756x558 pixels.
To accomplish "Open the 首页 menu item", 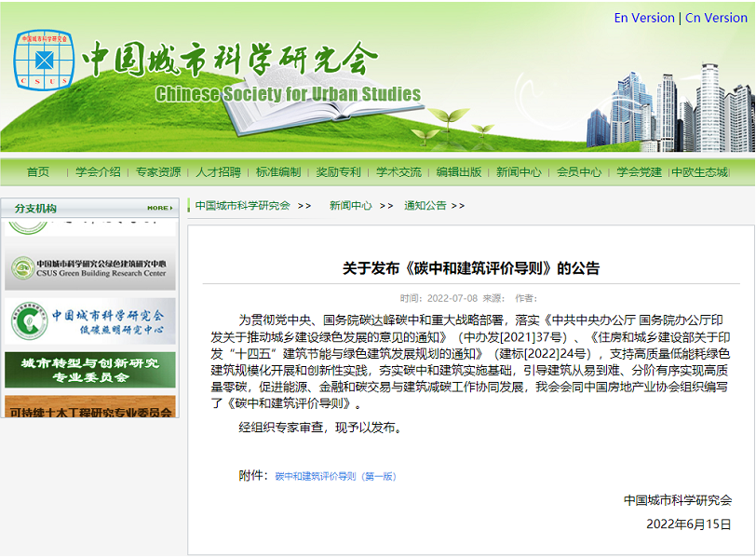I will 37,171.
